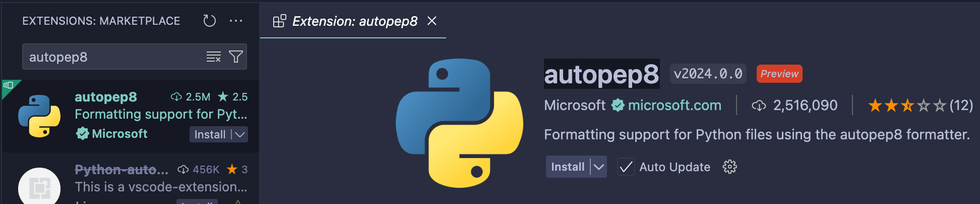This screenshot has width=980, height=204.
Task: Click the star rating in extension details
Action: coord(906,106)
